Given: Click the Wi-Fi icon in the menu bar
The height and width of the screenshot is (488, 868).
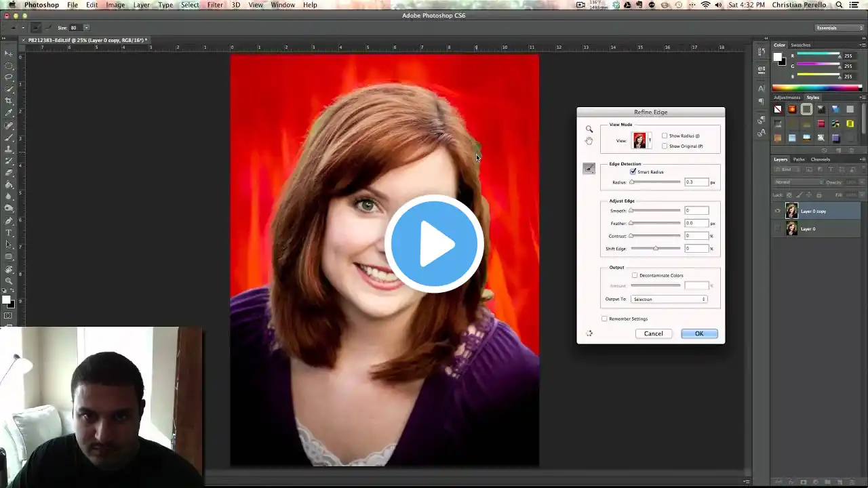Looking at the screenshot, I should click(x=705, y=5).
